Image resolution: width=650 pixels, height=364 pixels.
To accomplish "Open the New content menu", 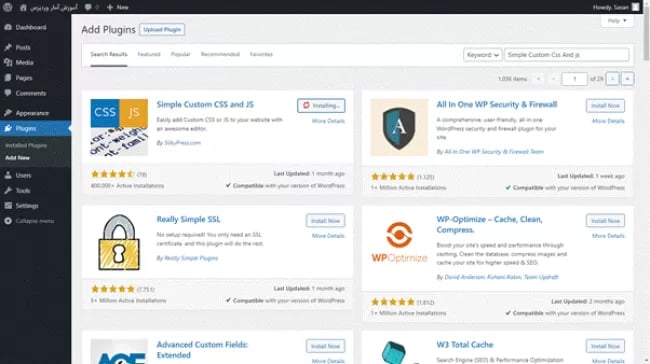I will [x=118, y=7].
